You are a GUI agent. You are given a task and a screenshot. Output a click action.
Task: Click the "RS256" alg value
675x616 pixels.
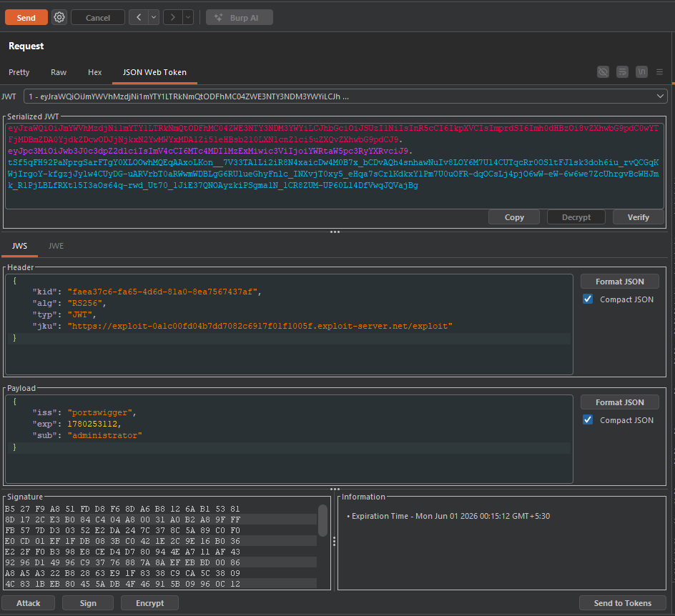(85, 303)
